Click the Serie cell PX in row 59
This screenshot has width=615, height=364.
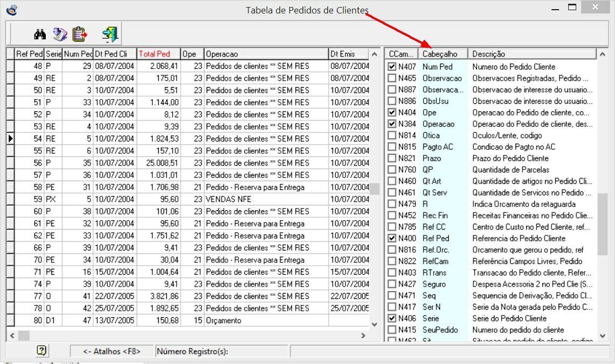pos(53,199)
